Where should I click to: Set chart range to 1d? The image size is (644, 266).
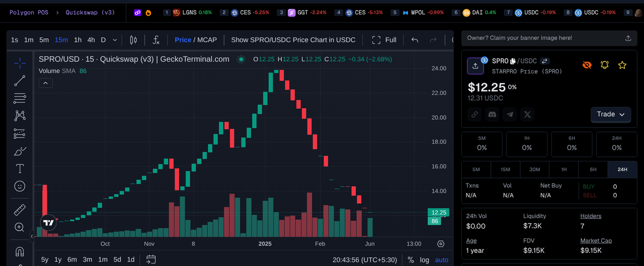(x=131, y=259)
